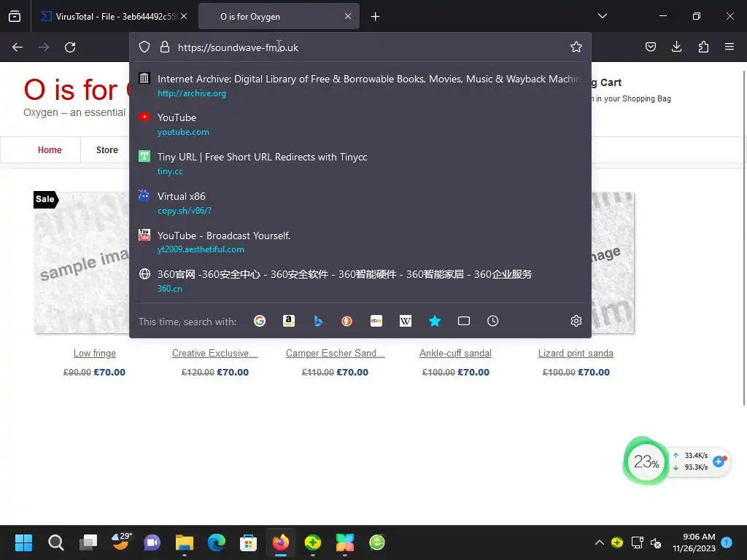747x560 pixels.
Task: Open Windows Start menu
Action: coord(23,542)
